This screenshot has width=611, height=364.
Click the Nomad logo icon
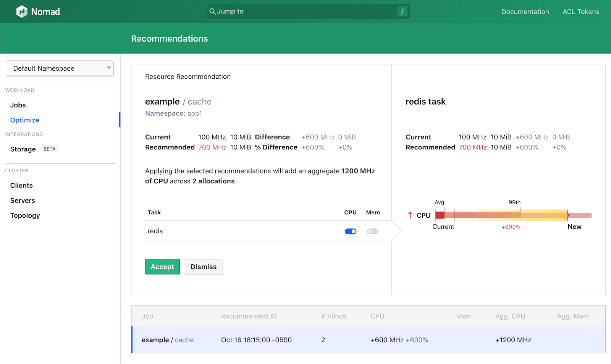tap(22, 12)
